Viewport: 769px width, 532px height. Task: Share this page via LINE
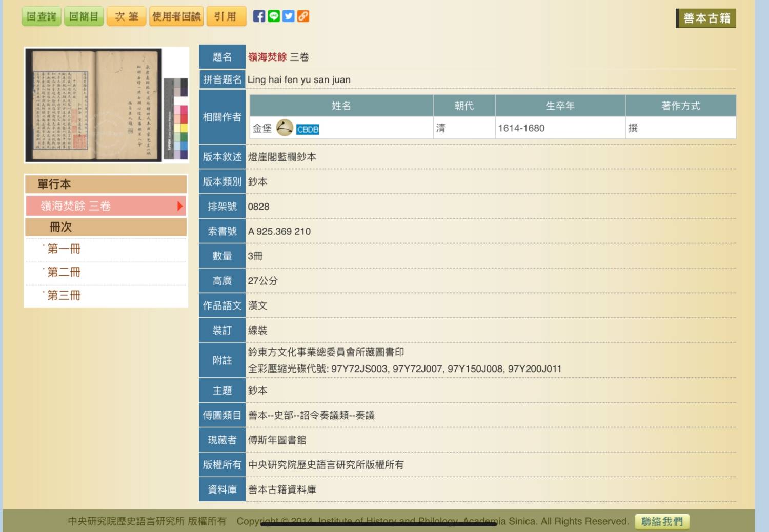coord(274,16)
